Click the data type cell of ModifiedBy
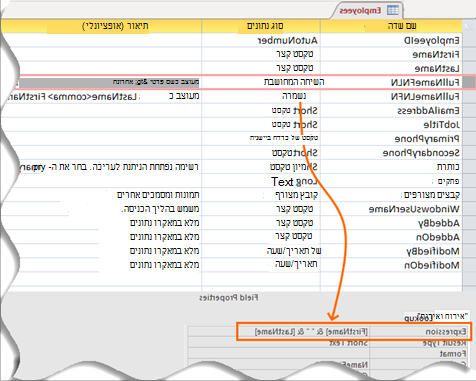476x381 pixels. tap(261, 251)
